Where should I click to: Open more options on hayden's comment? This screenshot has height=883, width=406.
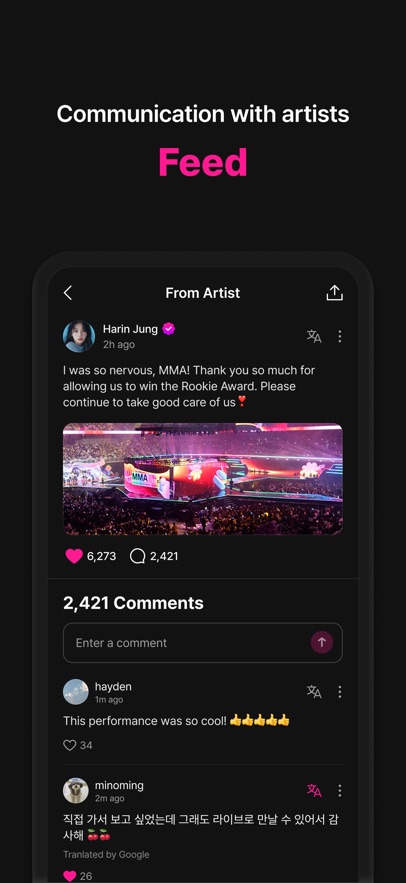340,692
